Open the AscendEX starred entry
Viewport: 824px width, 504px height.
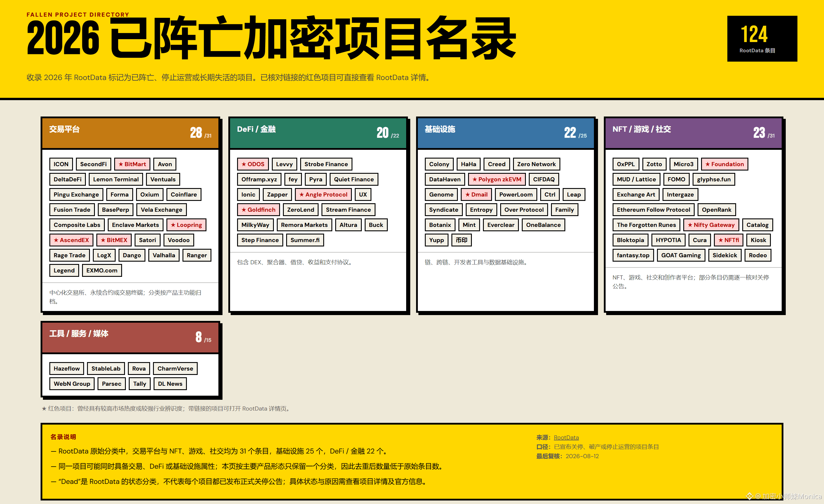point(71,240)
